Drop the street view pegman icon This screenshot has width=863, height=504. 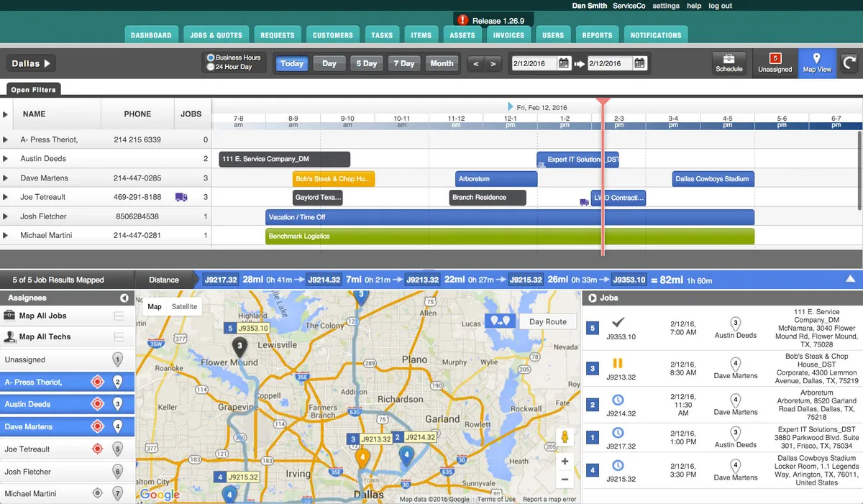(565, 436)
